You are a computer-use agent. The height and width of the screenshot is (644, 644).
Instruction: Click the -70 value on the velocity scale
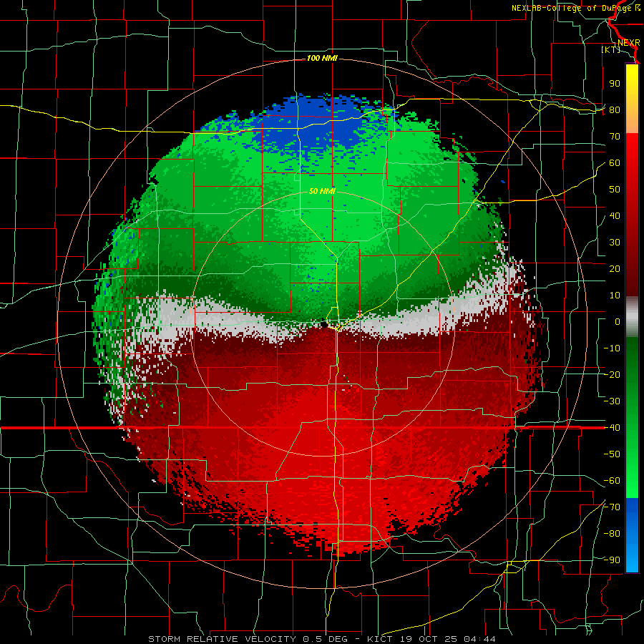click(x=612, y=507)
